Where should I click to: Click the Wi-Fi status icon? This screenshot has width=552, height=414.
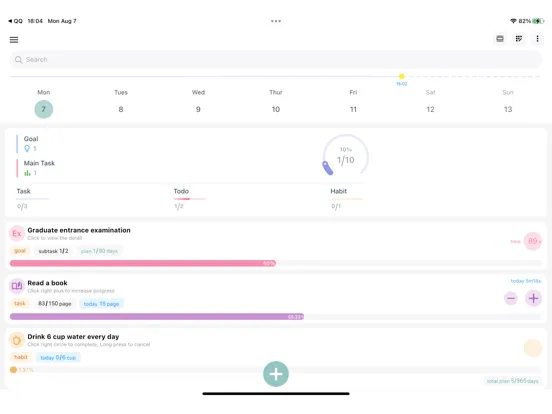coord(513,21)
